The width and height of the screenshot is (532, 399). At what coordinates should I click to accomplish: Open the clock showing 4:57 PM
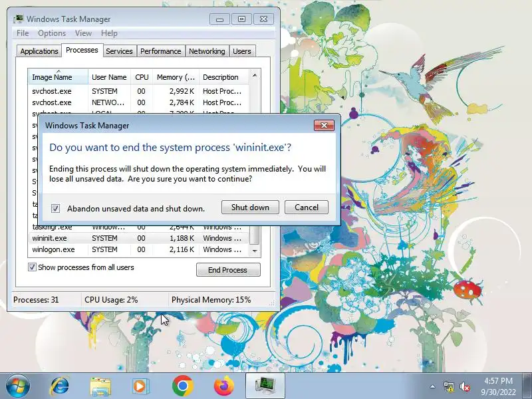coord(498,386)
